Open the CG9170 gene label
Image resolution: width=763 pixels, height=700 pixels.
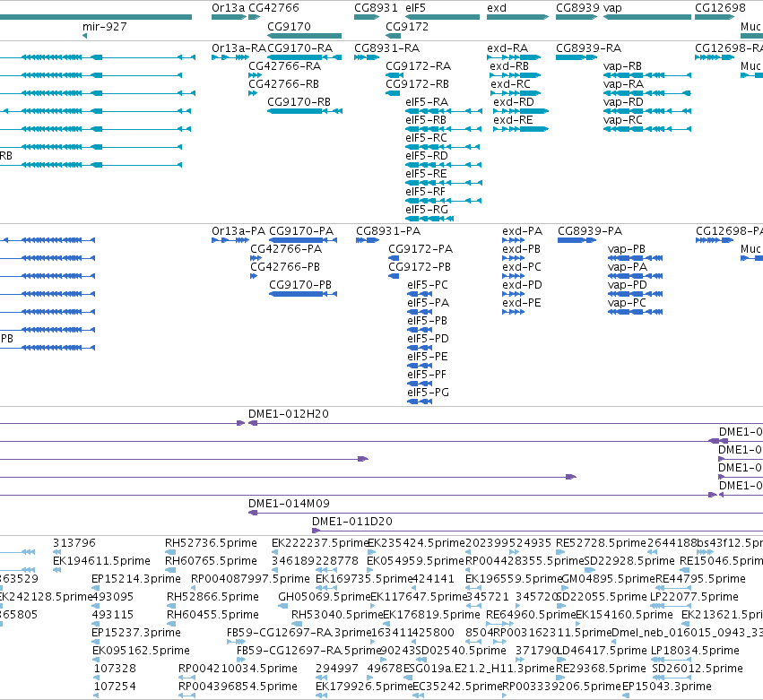(289, 26)
